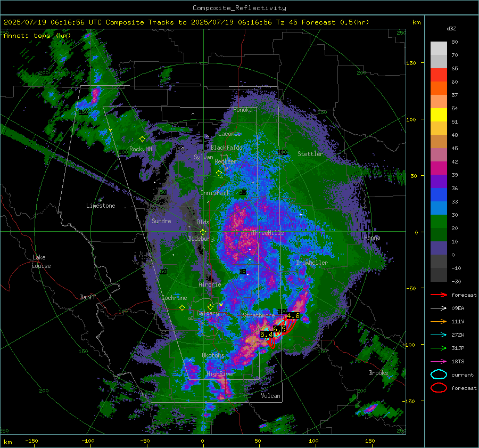Click the Vulcan label
The width and height of the screenshot is (479, 448).
(270, 395)
